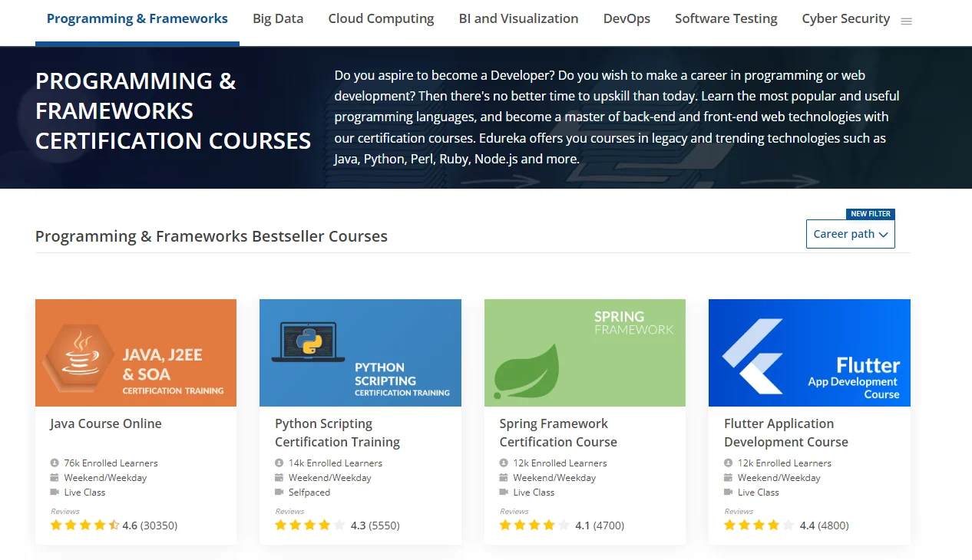Open the Java Course Online title link

[x=106, y=423]
